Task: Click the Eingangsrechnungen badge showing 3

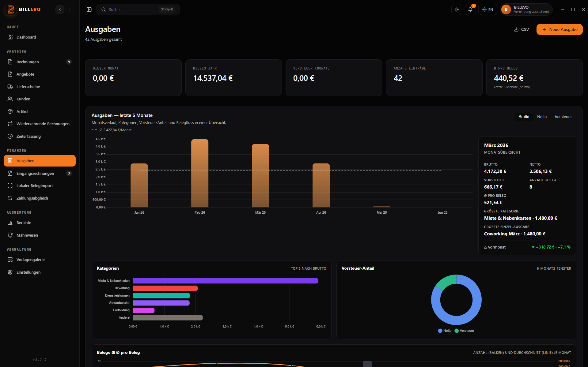Action: (x=69, y=173)
